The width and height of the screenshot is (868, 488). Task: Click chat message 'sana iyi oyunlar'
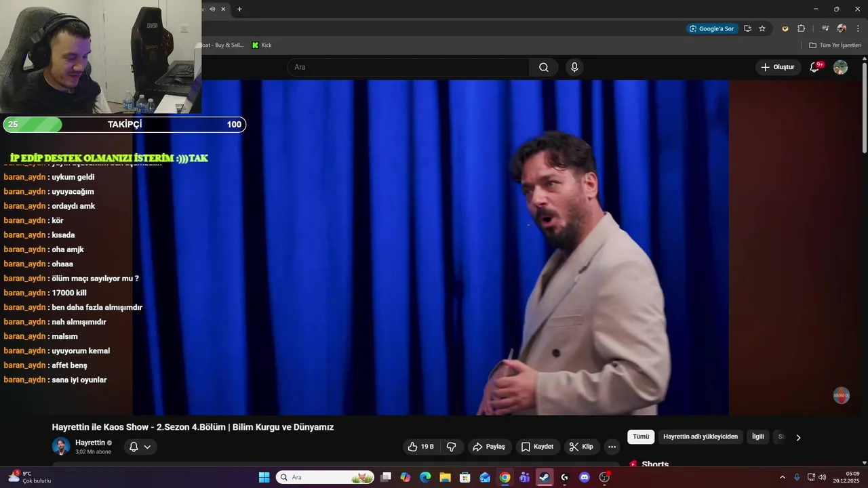[x=79, y=380]
